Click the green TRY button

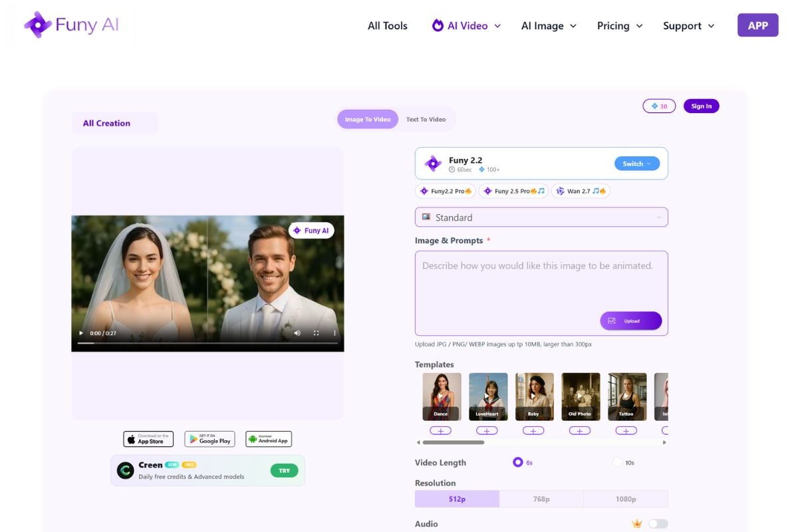coord(284,471)
